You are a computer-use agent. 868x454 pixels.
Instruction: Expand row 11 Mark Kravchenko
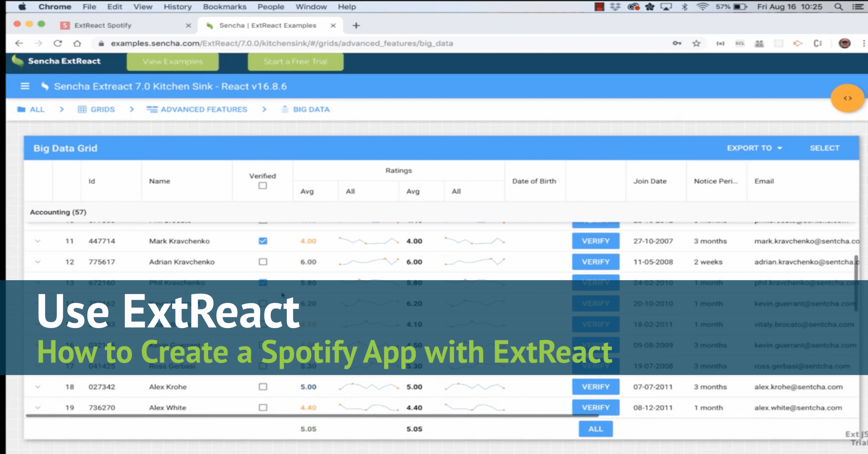38,241
